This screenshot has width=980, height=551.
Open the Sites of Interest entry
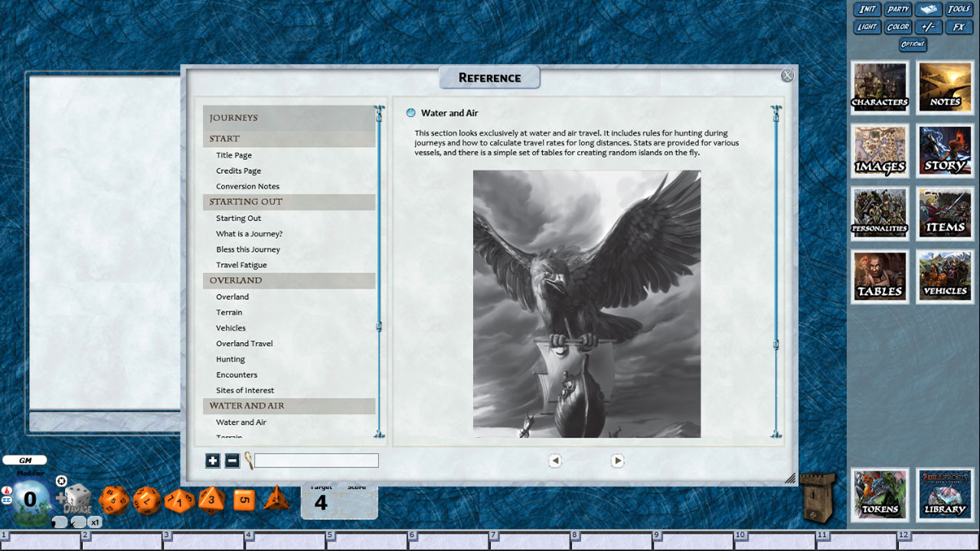245,390
